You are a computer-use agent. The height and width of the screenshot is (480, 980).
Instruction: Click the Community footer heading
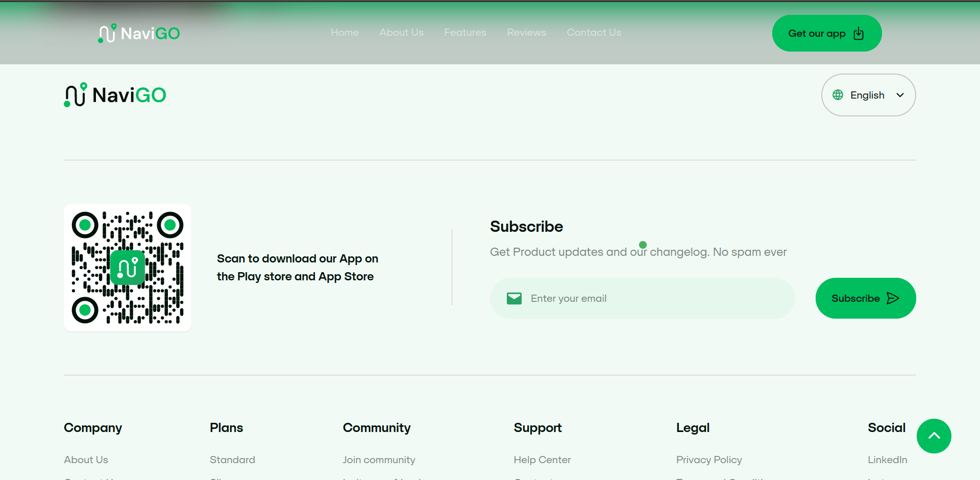[x=377, y=428]
